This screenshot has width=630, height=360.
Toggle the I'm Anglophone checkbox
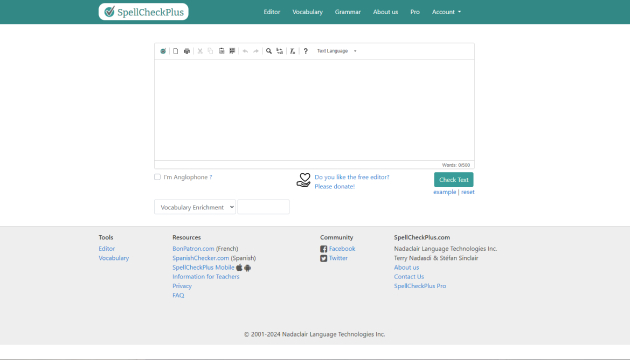(158, 177)
